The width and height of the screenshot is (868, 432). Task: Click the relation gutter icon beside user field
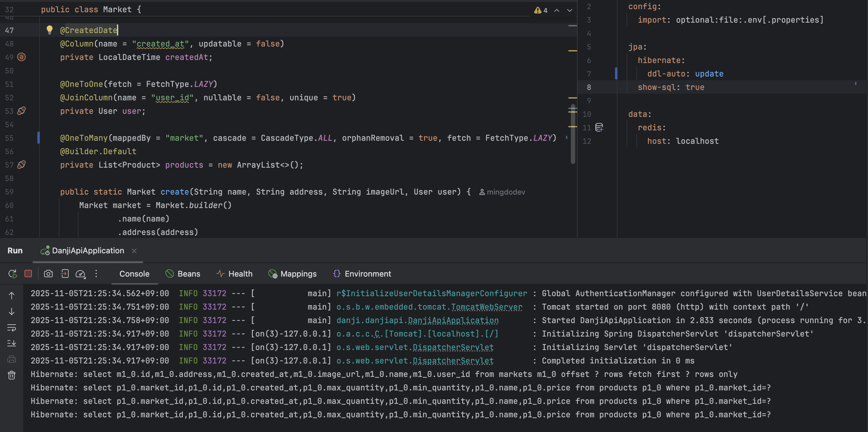[x=21, y=111]
